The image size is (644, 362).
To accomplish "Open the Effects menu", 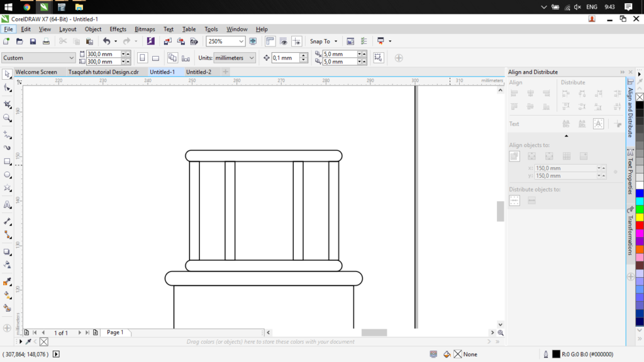I will (x=118, y=29).
